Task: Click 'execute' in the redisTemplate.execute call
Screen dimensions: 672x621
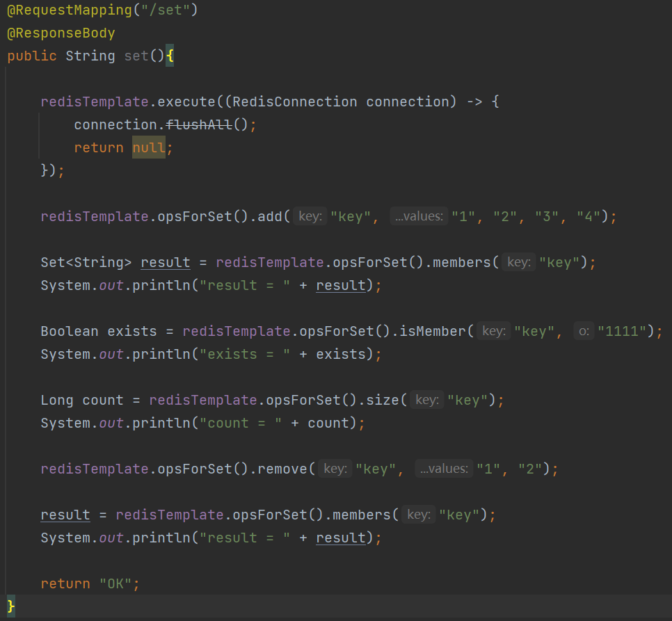Action: click(x=186, y=102)
